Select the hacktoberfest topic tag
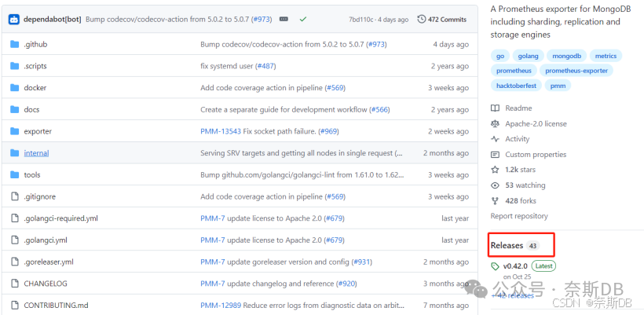 pos(516,86)
